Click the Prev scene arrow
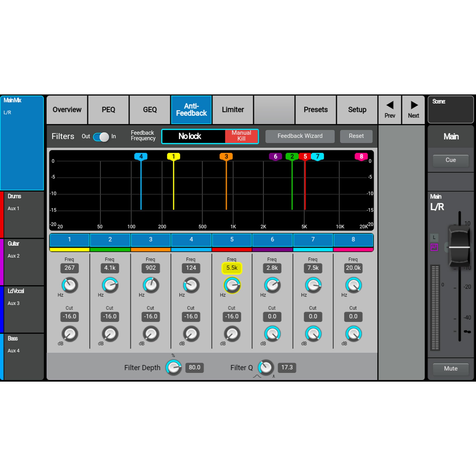 [x=390, y=110]
